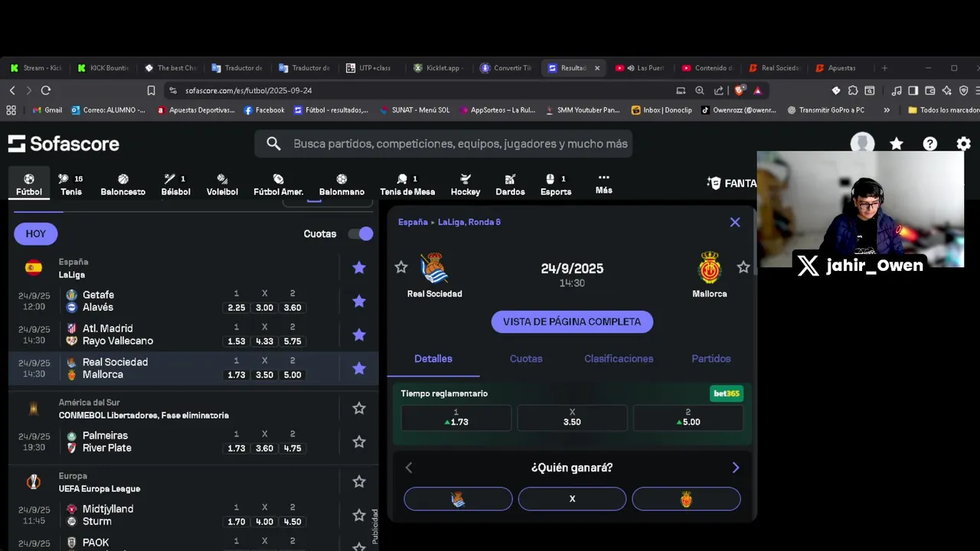Select away odds 5.00 in panel
Screen dimensions: 980x551
(x=688, y=418)
